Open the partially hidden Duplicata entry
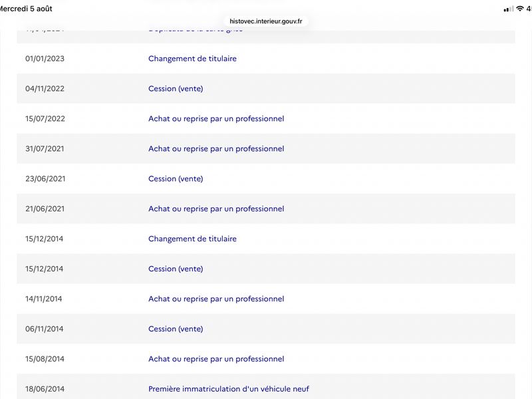Image resolution: width=532 pixels, height=399 pixels. (x=196, y=30)
